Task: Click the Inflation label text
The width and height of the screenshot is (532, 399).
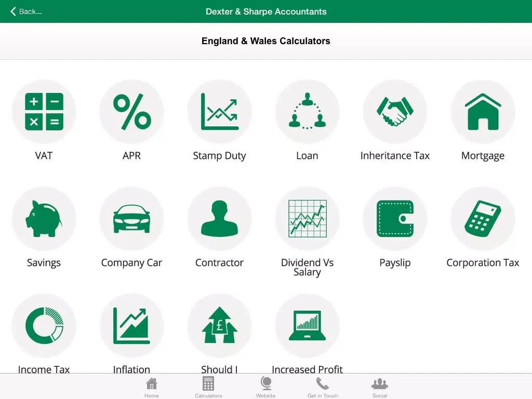Action: click(x=131, y=369)
